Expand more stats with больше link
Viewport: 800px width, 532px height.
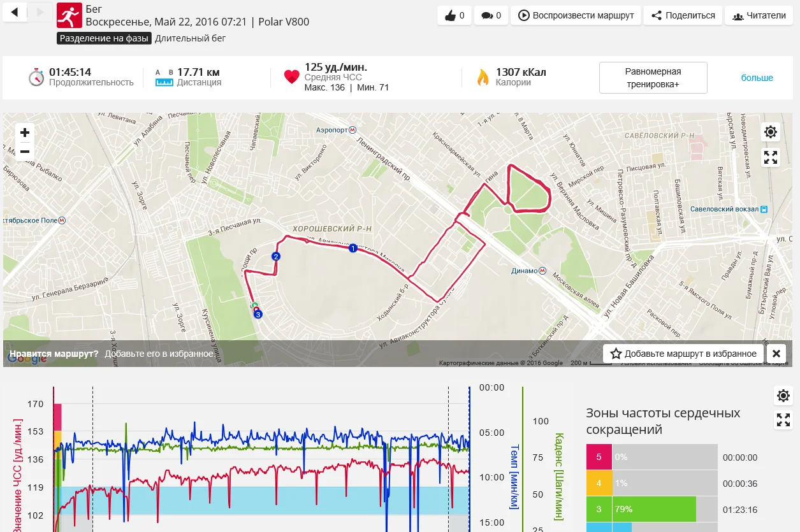point(757,78)
